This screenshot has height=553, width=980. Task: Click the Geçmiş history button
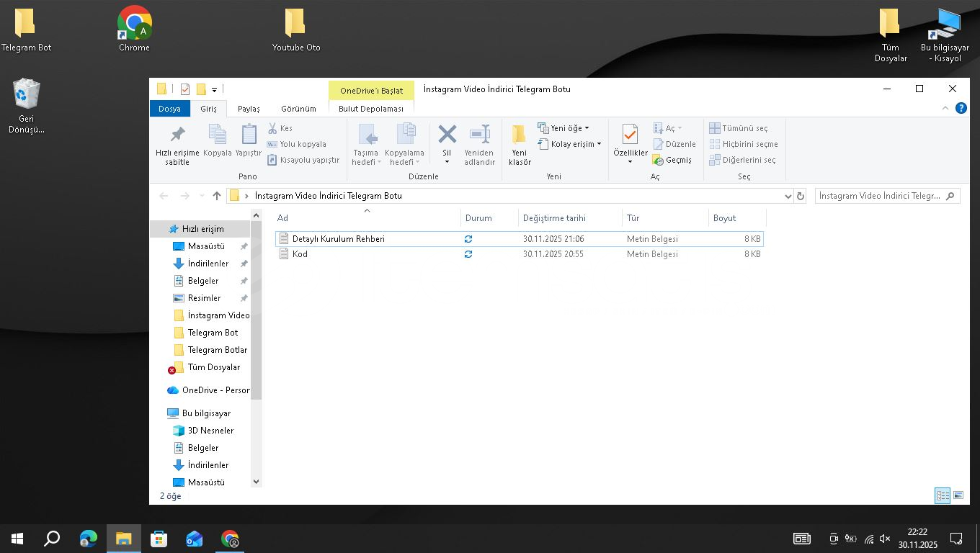pyautogui.click(x=672, y=160)
